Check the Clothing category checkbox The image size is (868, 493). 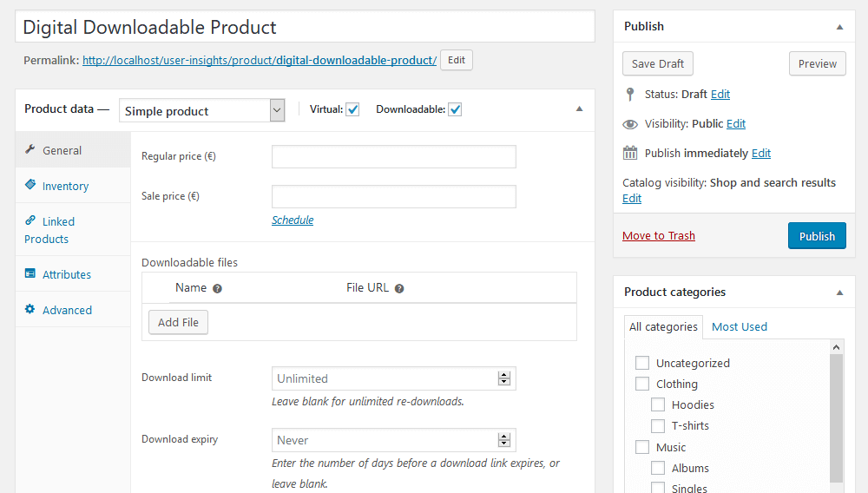642,384
